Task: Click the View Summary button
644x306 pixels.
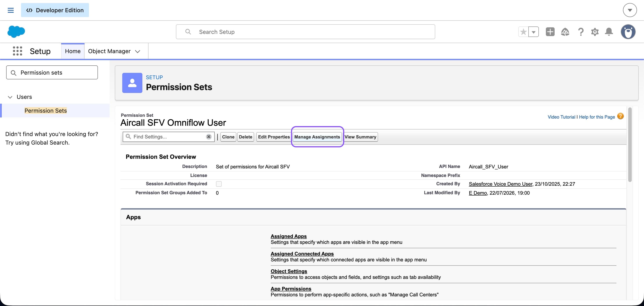Action: click(360, 137)
